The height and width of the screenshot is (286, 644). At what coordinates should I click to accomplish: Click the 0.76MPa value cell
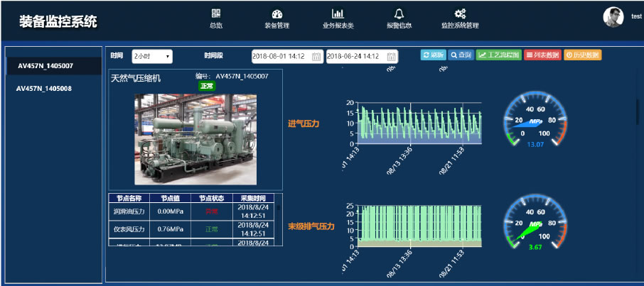coord(171,229)
